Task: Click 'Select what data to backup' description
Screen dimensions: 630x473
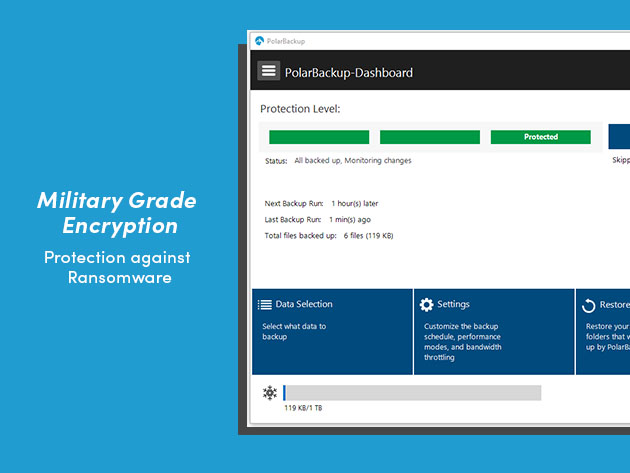Action: [294, 332]
